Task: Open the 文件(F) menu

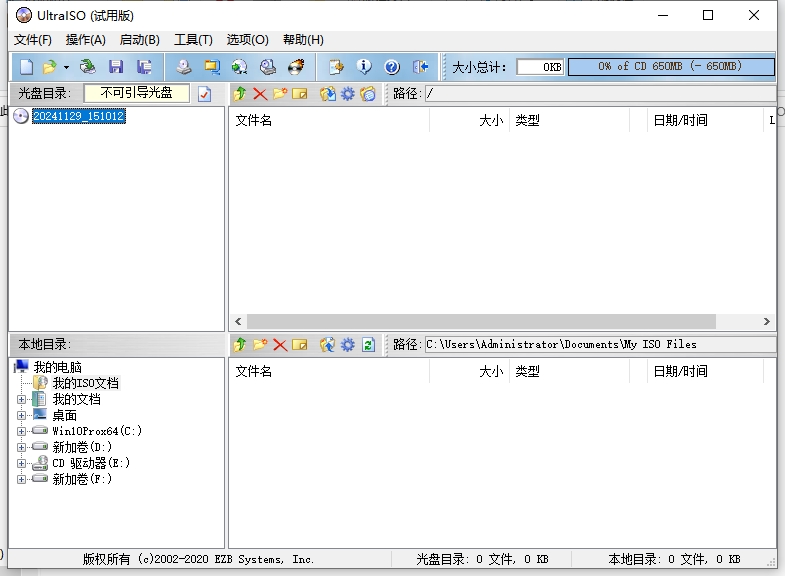Action: [x=33, y=40]
